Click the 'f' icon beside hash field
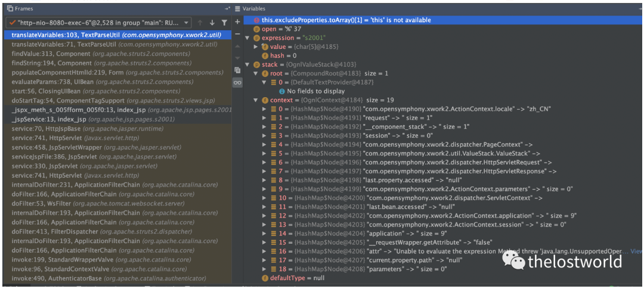 point(265,55)
